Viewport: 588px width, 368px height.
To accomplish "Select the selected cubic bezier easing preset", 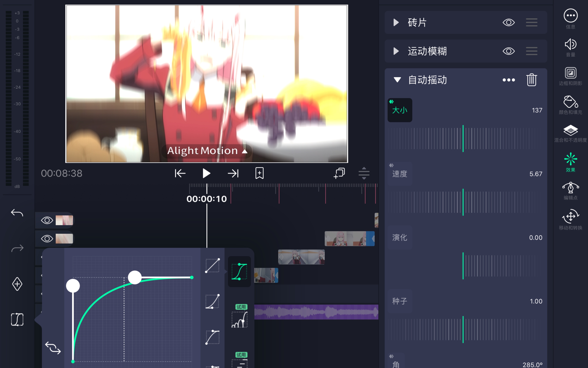I will pos(239,271).
